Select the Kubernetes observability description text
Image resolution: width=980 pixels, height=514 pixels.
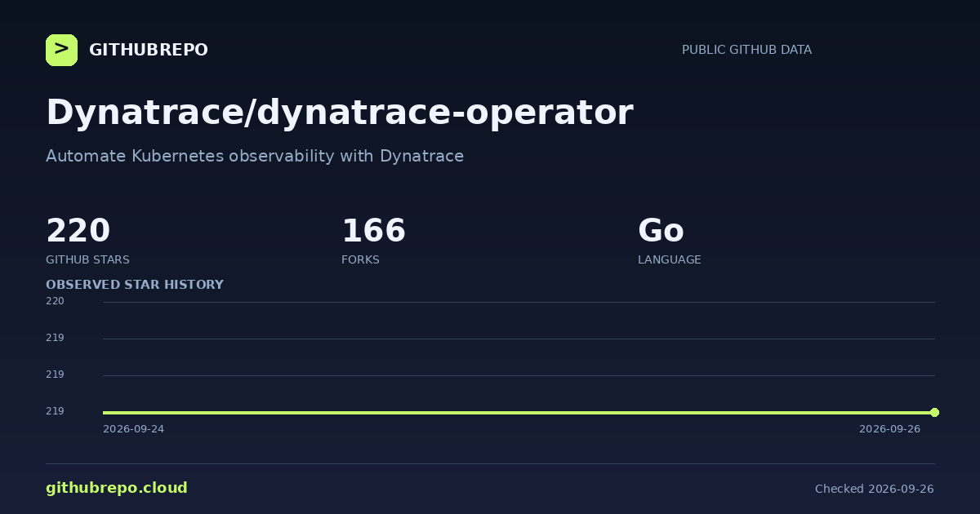coord(255,156)
